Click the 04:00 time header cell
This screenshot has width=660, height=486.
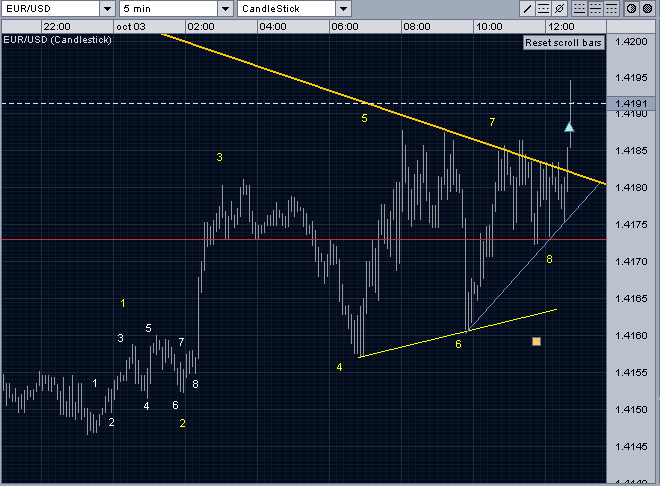click(293, 27)
